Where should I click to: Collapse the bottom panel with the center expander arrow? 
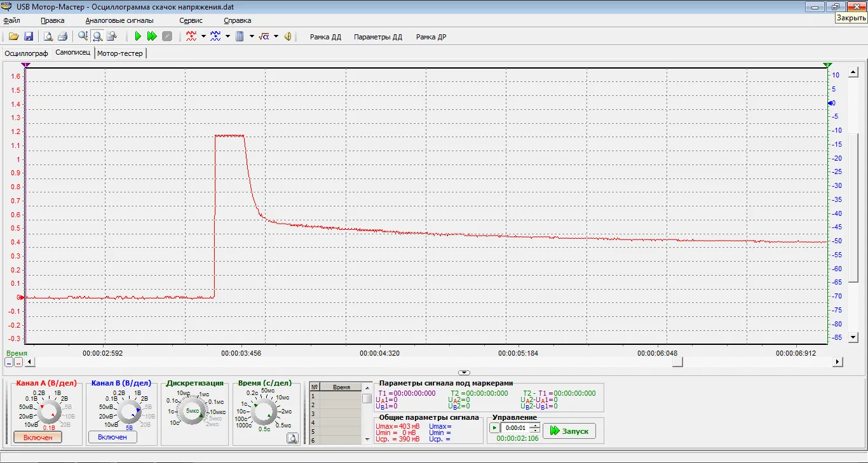tap(464, 373)
